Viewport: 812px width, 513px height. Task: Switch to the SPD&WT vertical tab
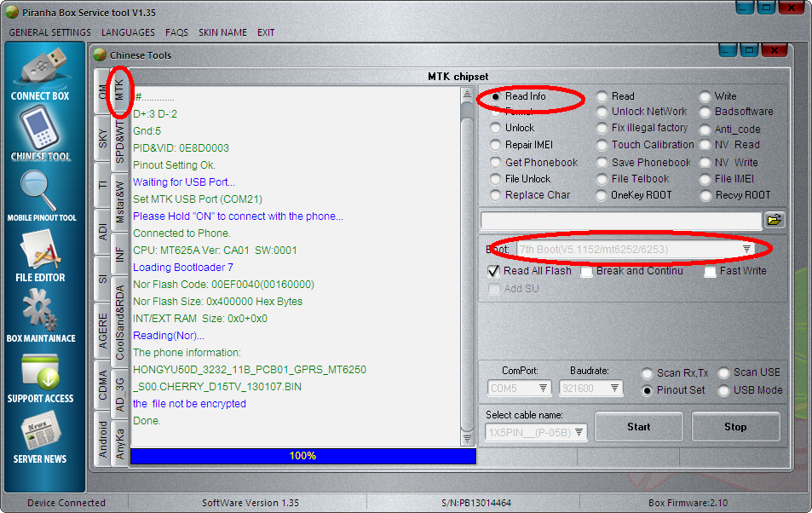click(120, 138)
